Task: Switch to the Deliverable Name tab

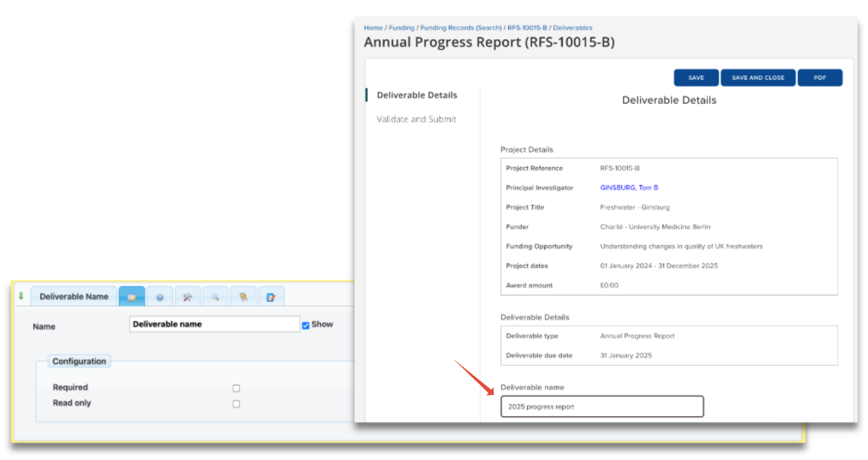Action: [x=74, y=296]
